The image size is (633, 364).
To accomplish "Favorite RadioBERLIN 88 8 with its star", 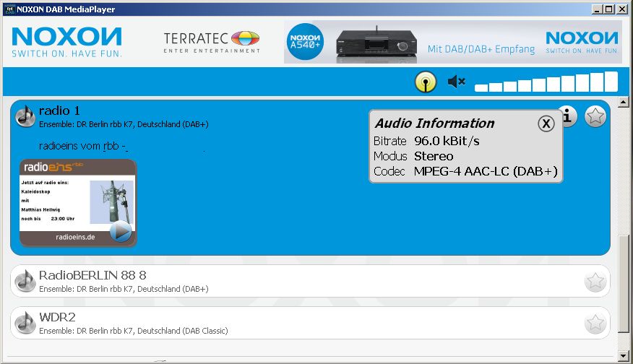I will (595, 281).
